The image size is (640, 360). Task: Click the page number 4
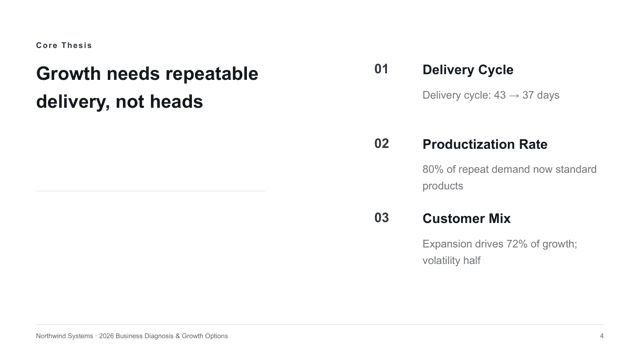[x=602, y=336]
